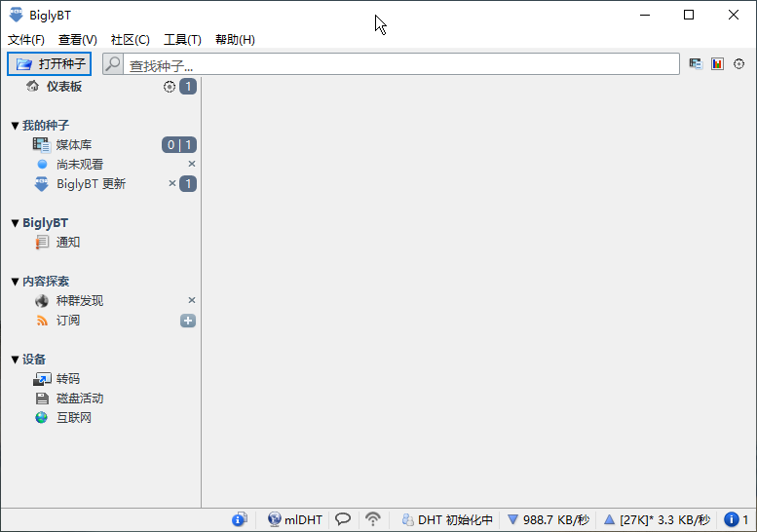Click the download speed 988.7 KB/秒 indicator
Viewport: 757px width, 532px height.
tap(549, 519)
